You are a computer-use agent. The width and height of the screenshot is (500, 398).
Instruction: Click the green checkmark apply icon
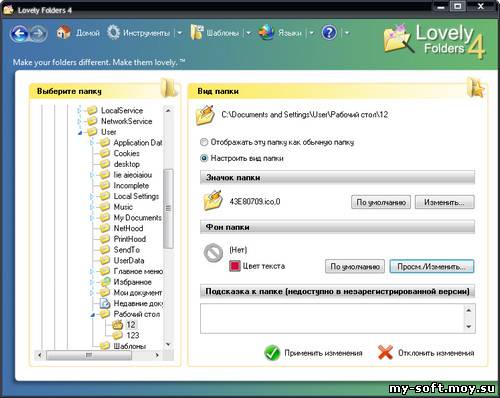point(272,353)
